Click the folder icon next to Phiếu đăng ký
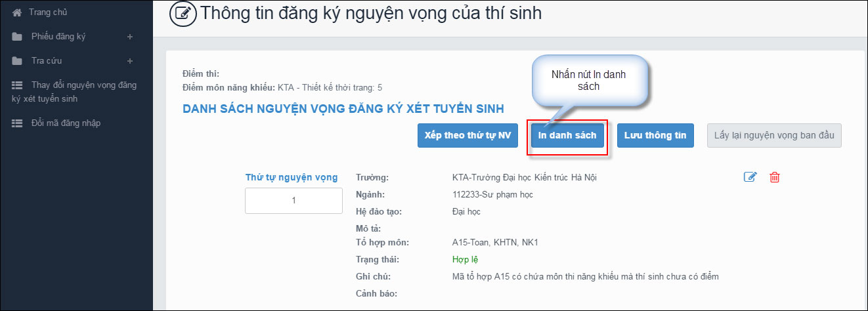Viewport: 868px width, 311px height. 17,37
